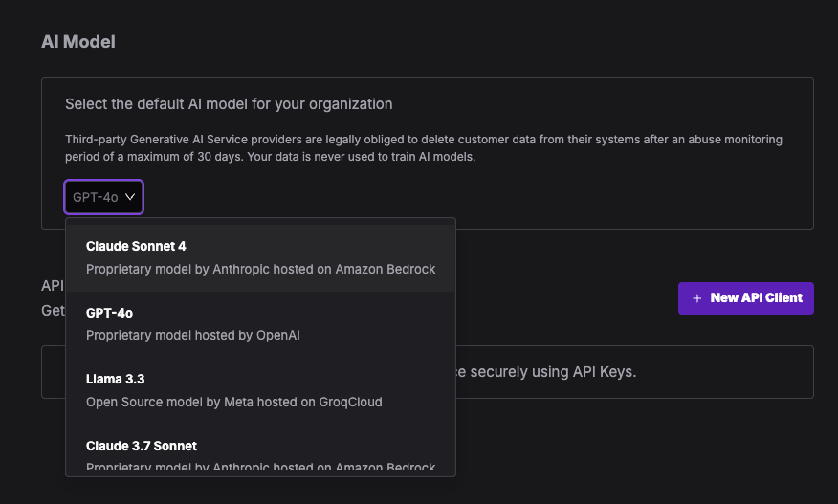Screen dimensions: 838x504
Task: Click the New API Client button
Action: click(745, 298)
